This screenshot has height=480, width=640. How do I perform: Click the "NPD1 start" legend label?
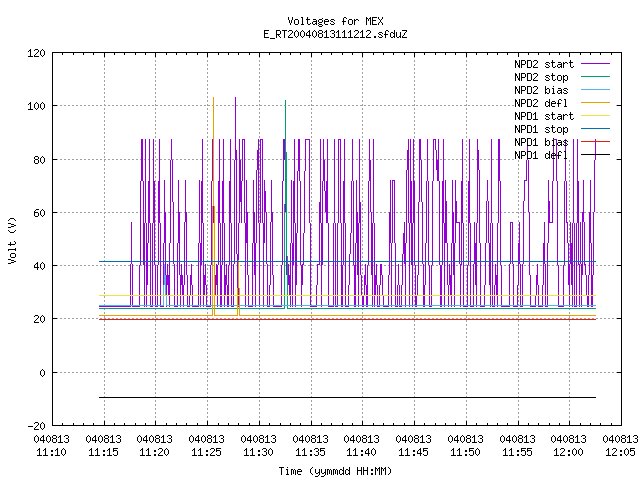544,116
